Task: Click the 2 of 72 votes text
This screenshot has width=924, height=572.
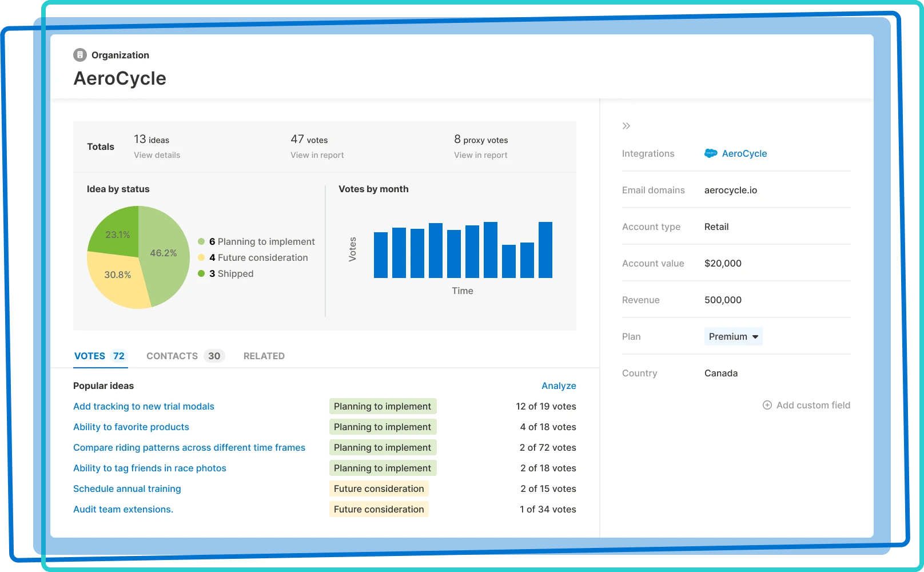Action: [x=548, y=447]
